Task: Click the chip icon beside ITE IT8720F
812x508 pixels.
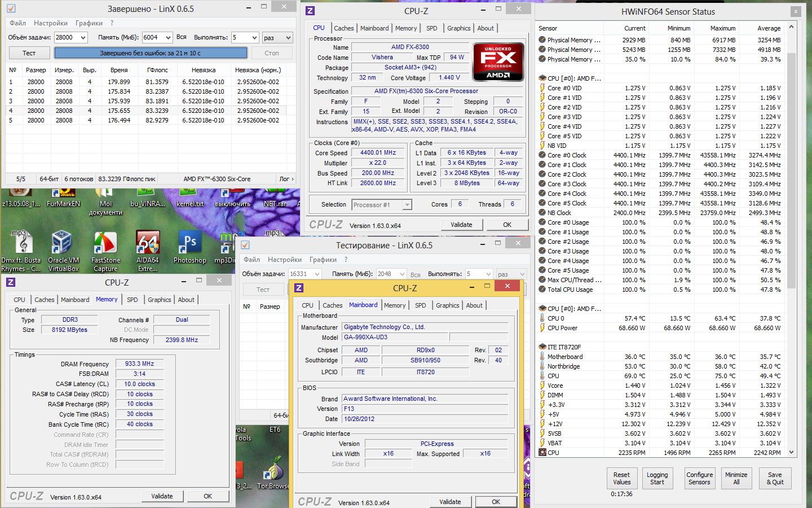Action: (542, 347)
